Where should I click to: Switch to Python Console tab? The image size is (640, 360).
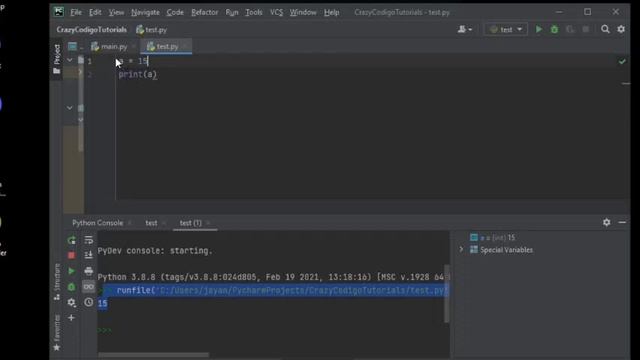pyautogui.click(x=98, y=223)
